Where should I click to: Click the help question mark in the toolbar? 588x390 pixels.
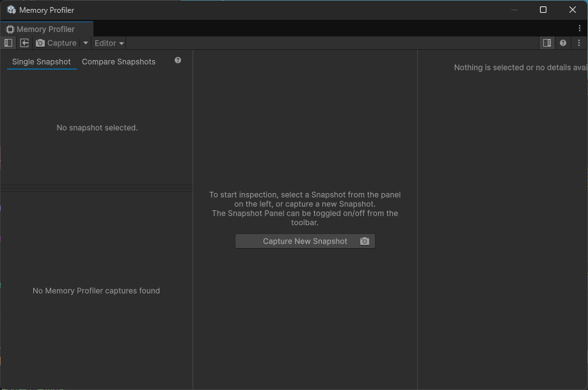[x=562, y=43]
